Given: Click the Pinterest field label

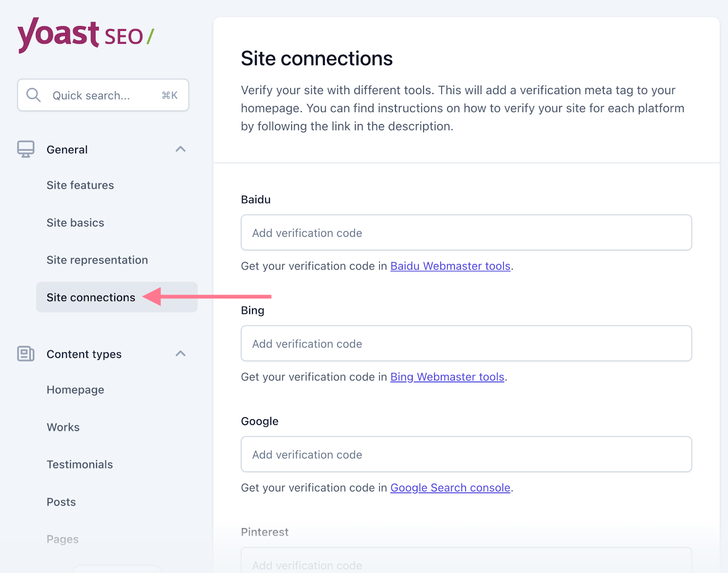Looking at the screenshot, I should (265, 532).
